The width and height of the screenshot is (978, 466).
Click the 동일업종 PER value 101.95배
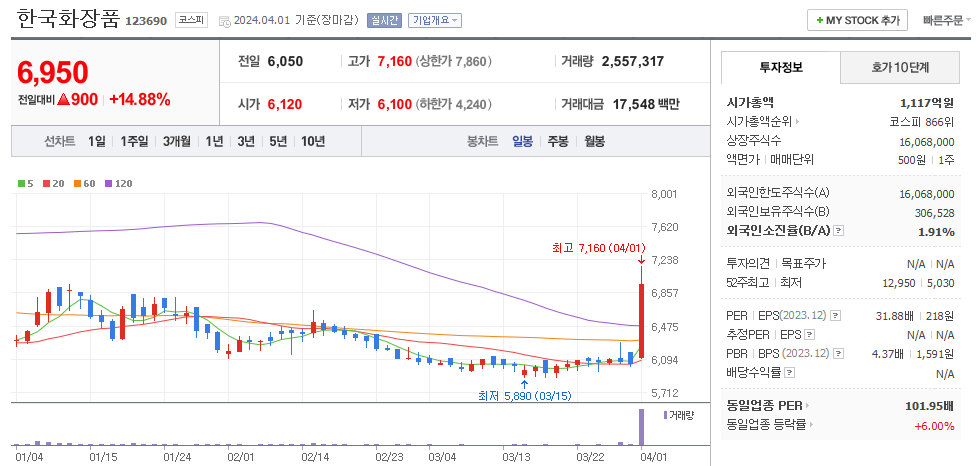coord(929,406)
